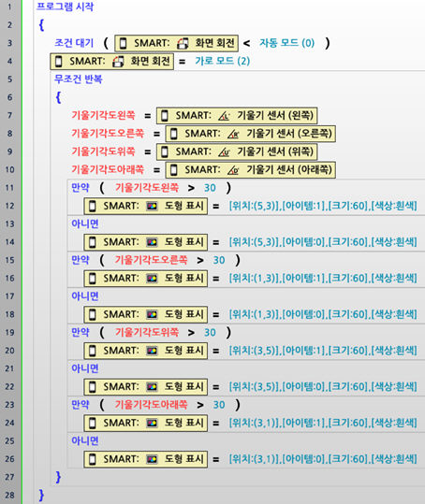425x504 pixels.
Task: Click the threshold value 30 on line 15
Action: pyautogui.click(x=219, y=260)
